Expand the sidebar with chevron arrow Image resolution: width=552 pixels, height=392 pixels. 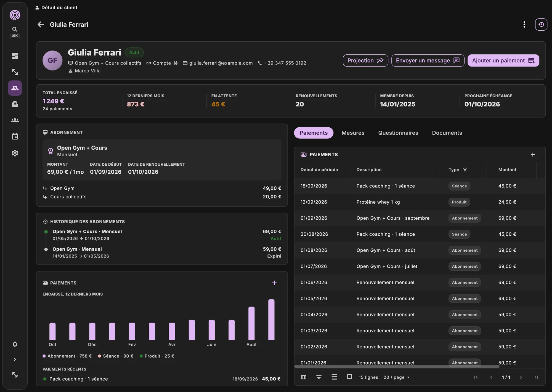click(15, 359)
